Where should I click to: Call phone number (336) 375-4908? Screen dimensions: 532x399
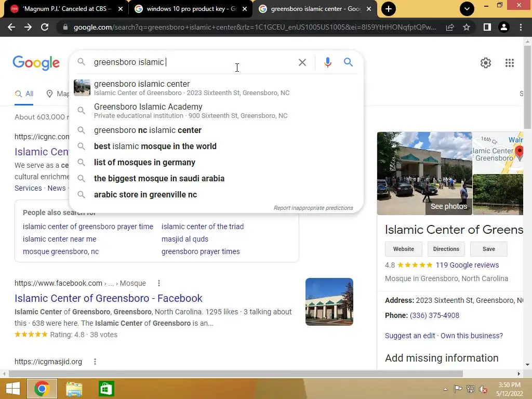click(x=434, y=315)
